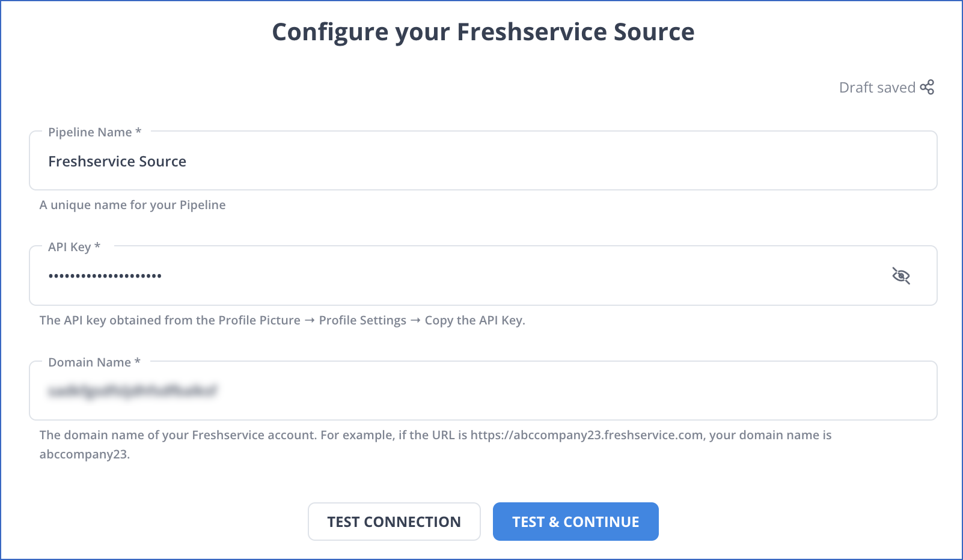
Task: Click the "Configure your Freshservice Source" heading
Action: pyautogui.click(x=483, y=32)
